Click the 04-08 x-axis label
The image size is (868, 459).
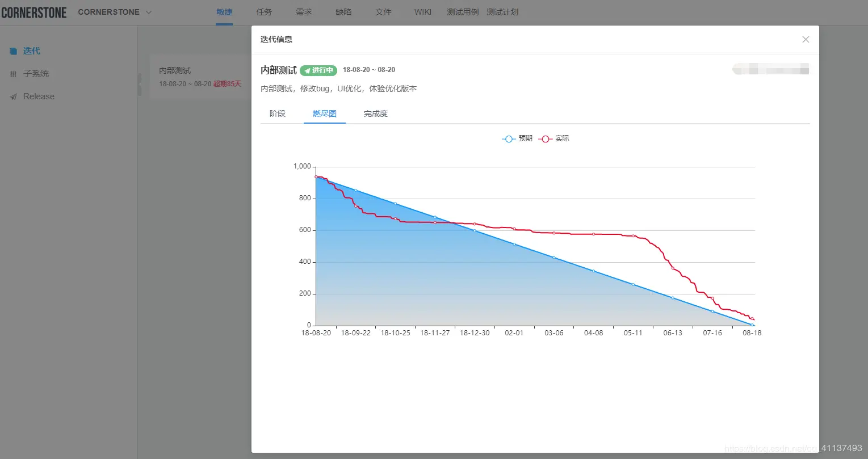tap(594, 333)
